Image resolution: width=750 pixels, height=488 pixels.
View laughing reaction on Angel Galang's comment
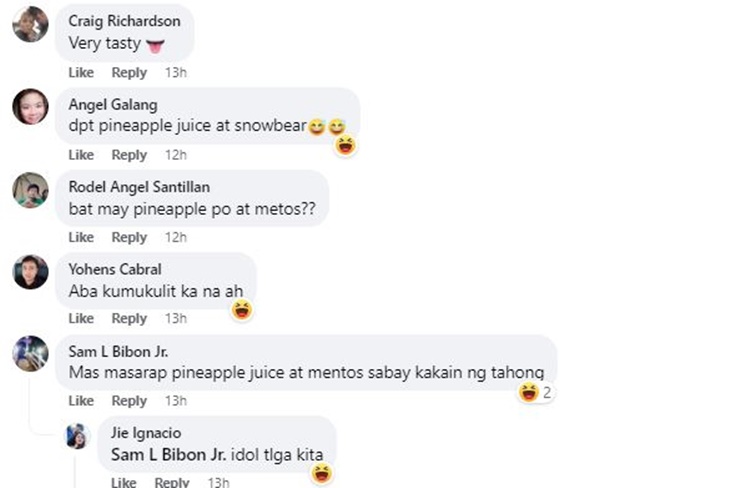345,146
